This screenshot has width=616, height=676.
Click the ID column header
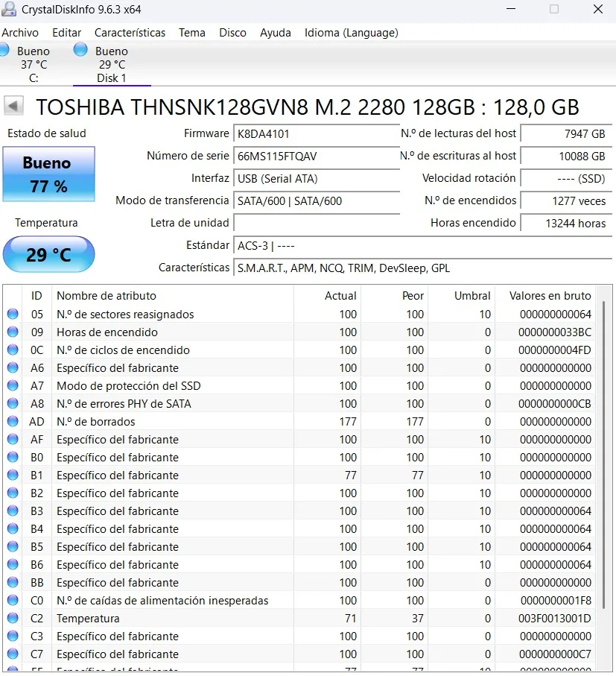tap(36, 296)
